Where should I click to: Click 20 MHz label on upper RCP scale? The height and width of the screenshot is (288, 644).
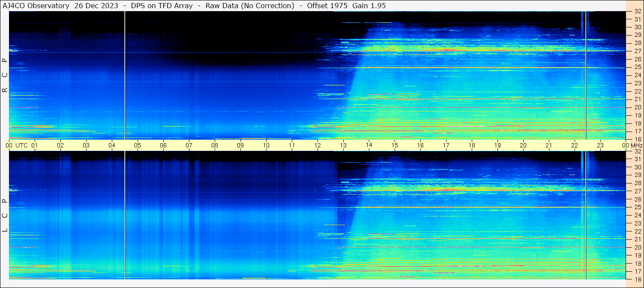pyautogui.click(x=638, y=107)
